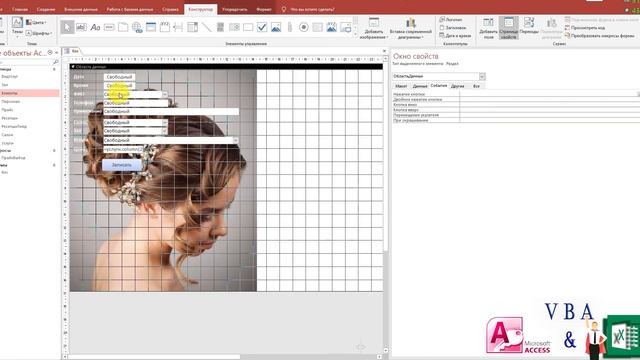The height and width of the screenshot is (360, 640).
Task: Pick the Text Box control tool
Action: (81, 27)
